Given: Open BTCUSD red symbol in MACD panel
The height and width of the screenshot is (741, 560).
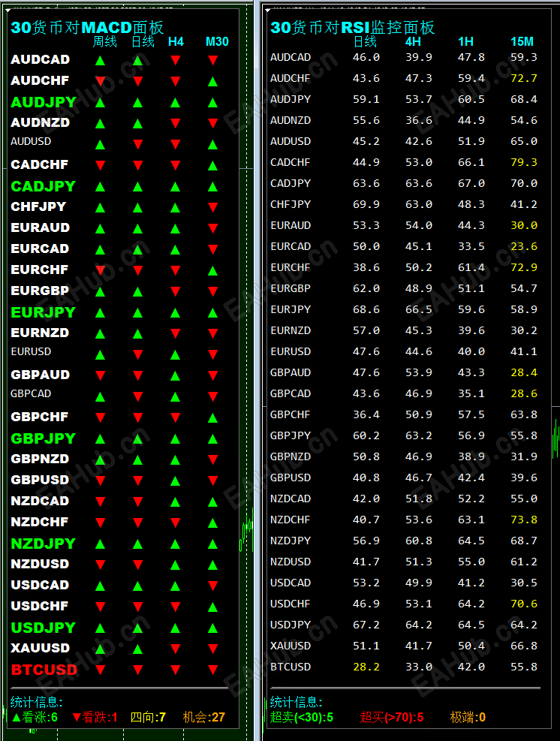Looking at the screenshot, I should pos(44,670).
